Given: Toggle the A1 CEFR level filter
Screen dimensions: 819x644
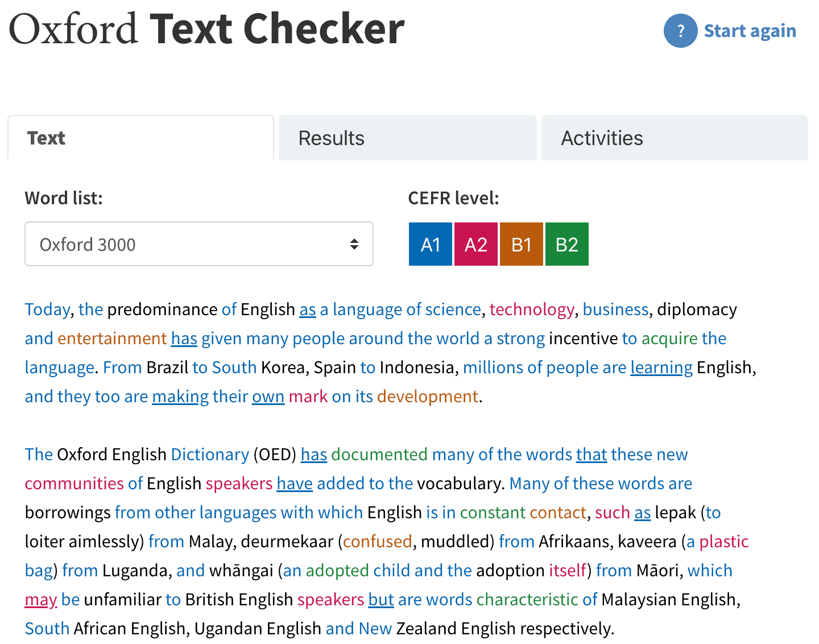Looking at the screenshot, I should click(431, 244).
